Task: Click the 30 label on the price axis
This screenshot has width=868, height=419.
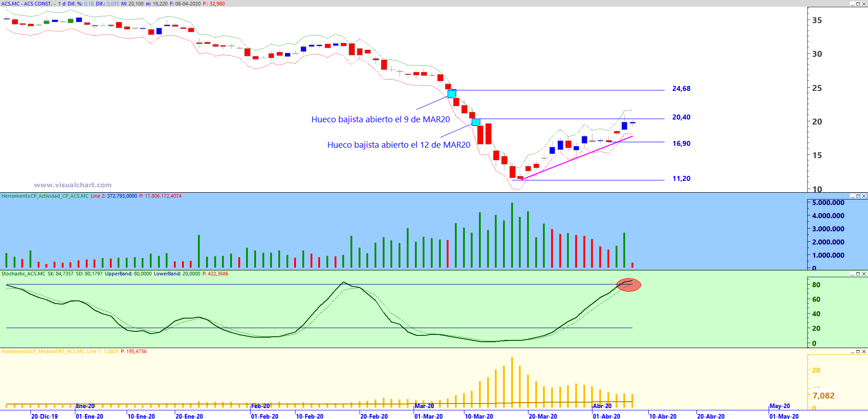Action: coord(817,54)
